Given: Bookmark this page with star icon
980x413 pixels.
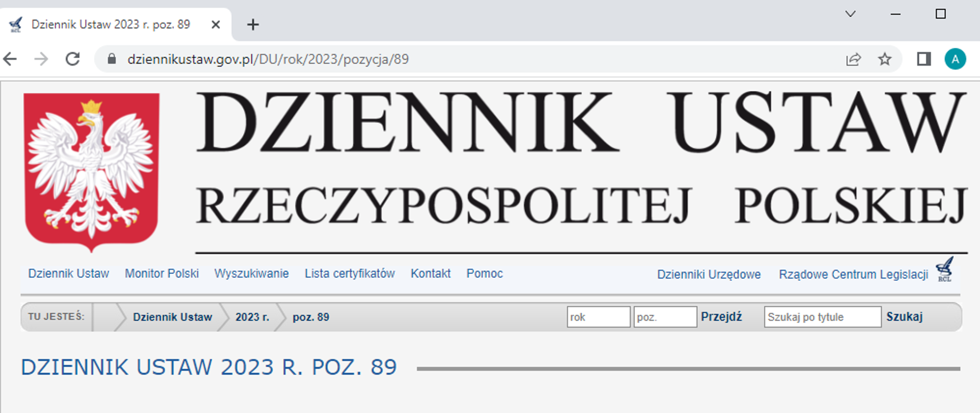Looking at the screenshot, I should (x=885, y=59).
